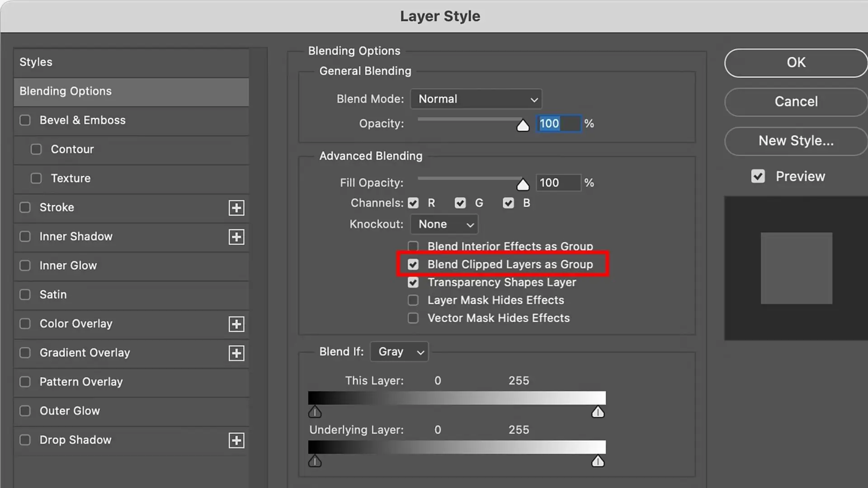This screenshot has width=868, height=488.
Task: Add another Stroke effect with plus icon
Action: point(236,208)
